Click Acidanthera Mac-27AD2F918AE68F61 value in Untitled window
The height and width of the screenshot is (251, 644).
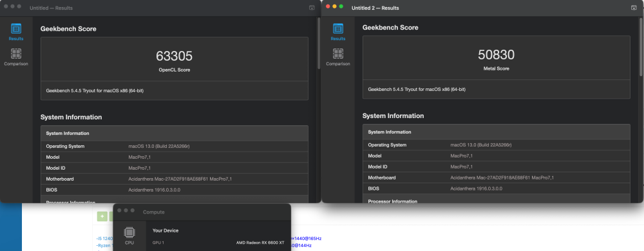coord(180,179)
